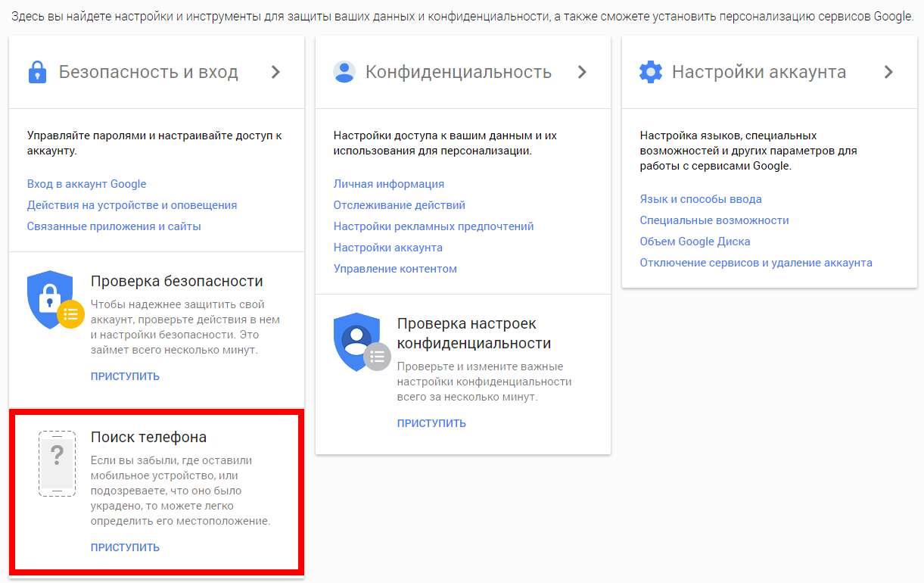Open the Безопасность и вход section heading
Viewport: 924px width, 583px height.
pos(148,73)
